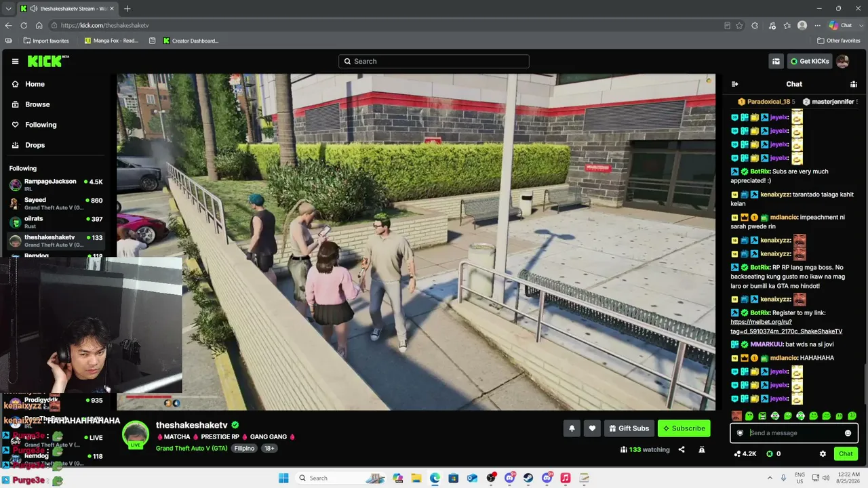868x488 pixels.
Task: Open Manga Fox bookmark
Action: (111, 41)
